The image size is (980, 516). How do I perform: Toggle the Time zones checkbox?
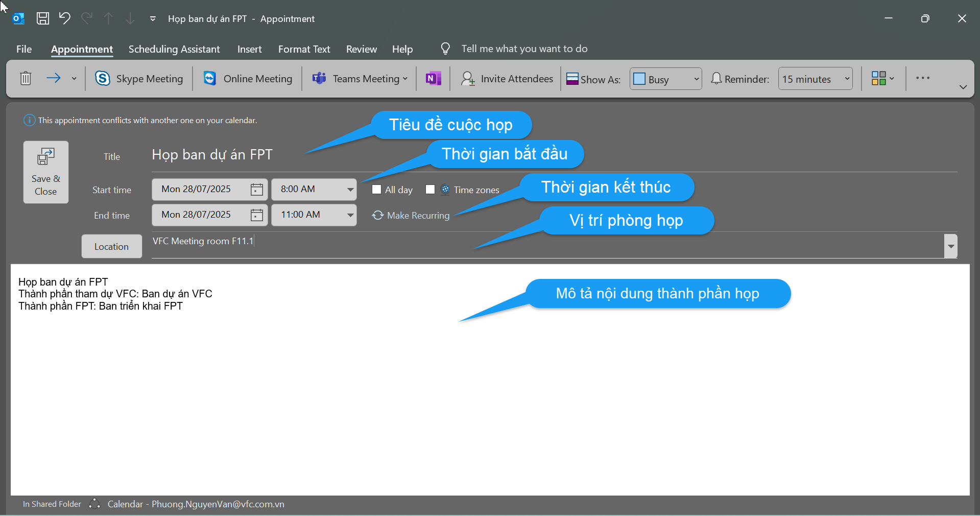click(x=431, y=190)
